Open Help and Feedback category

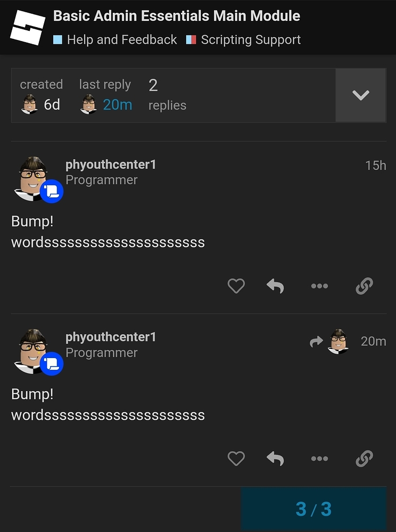116,40
